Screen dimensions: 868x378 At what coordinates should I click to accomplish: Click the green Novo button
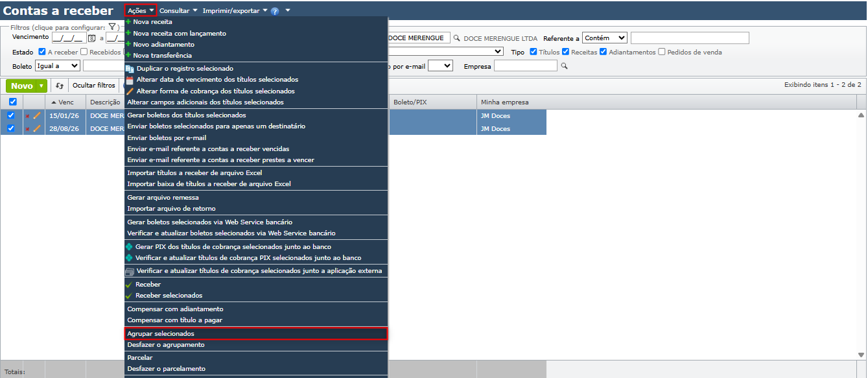(x=27, y=86)
